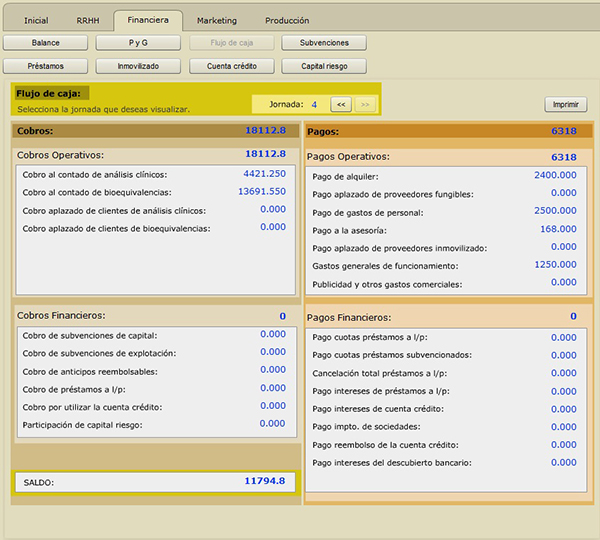
Task: Select Gastos generales de funcionamiento 1250.000
Action: pos(555,264)
